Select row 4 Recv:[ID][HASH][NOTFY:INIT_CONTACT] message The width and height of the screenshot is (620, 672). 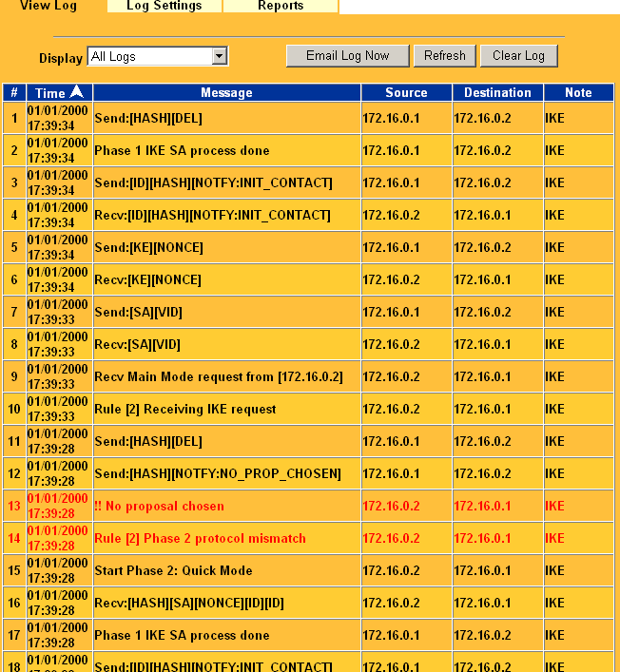pos(213,215)
